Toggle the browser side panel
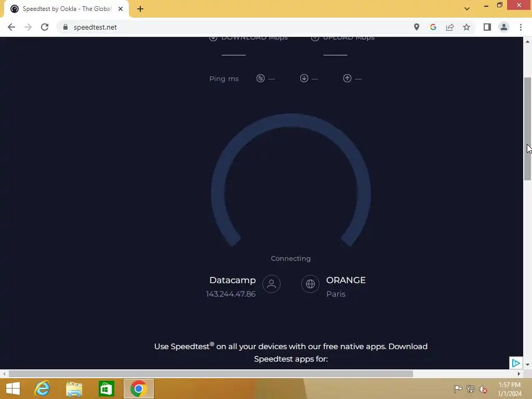The height and width of the screenshot is (399, 532). [487, 27]
